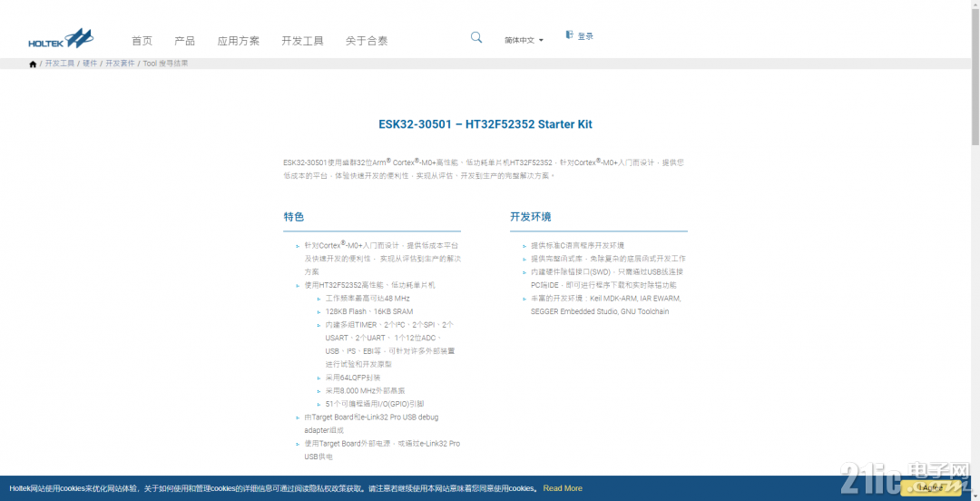Click the 使用Target Board外部电源 bullet

(382, 449)
